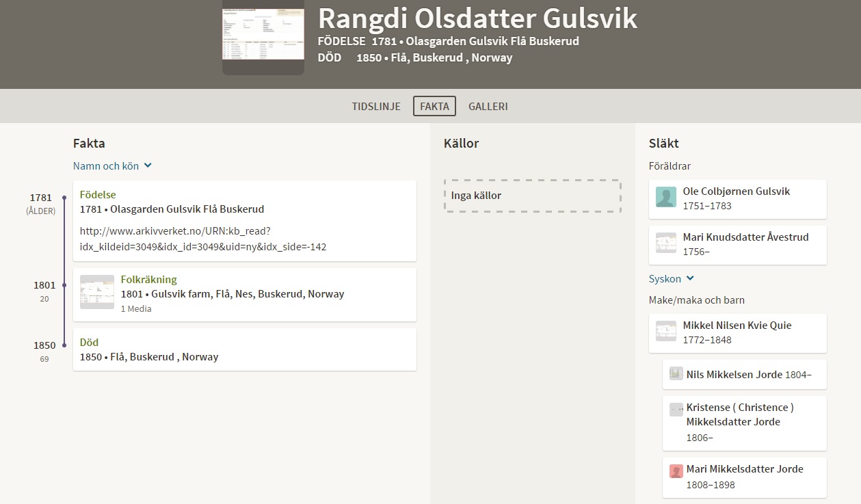Open Kristense Mikkelsdatter Jorde's thumbnail icon

[x=676, y=409]
